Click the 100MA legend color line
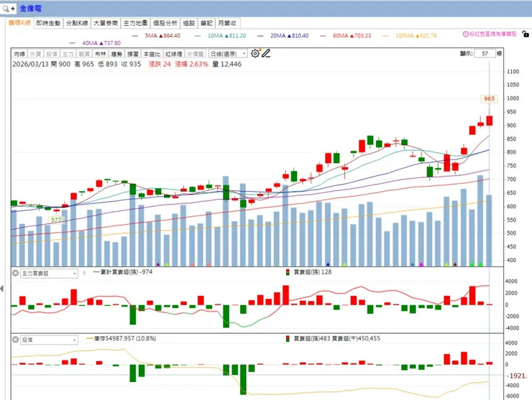The image size is (532, 400). [x=385, y=36]
